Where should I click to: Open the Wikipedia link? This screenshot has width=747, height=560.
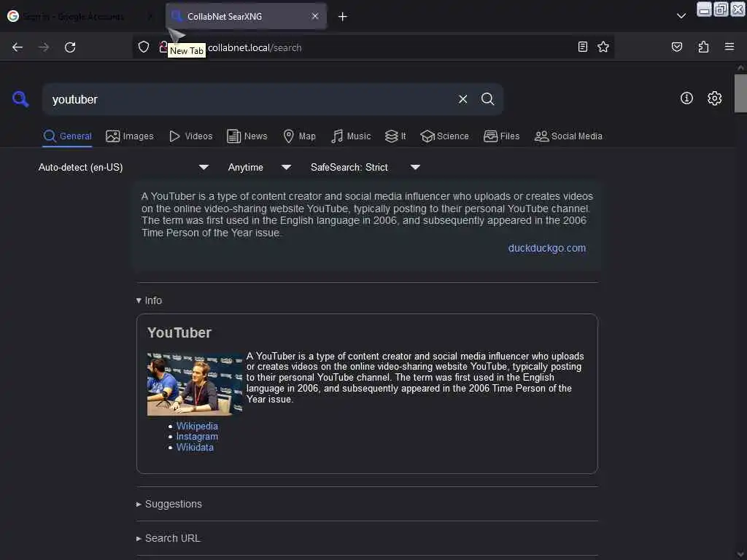tap(197, 426)
